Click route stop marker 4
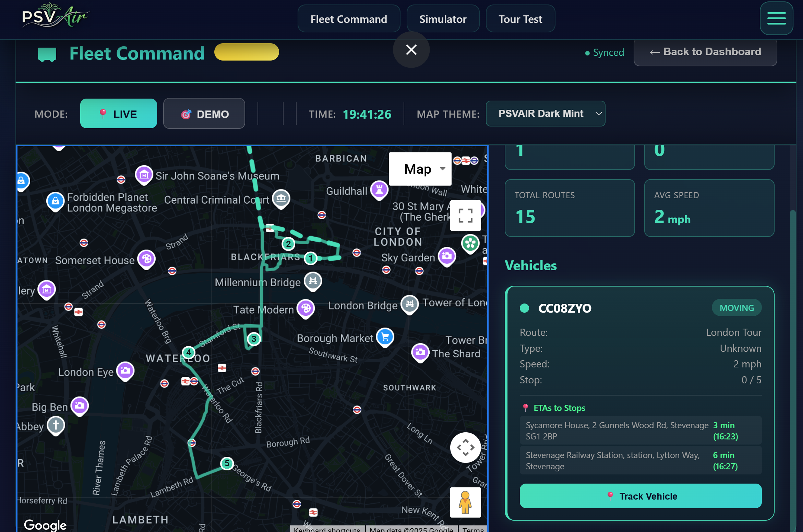Screen dimensions: 803x532 [189, 353]
